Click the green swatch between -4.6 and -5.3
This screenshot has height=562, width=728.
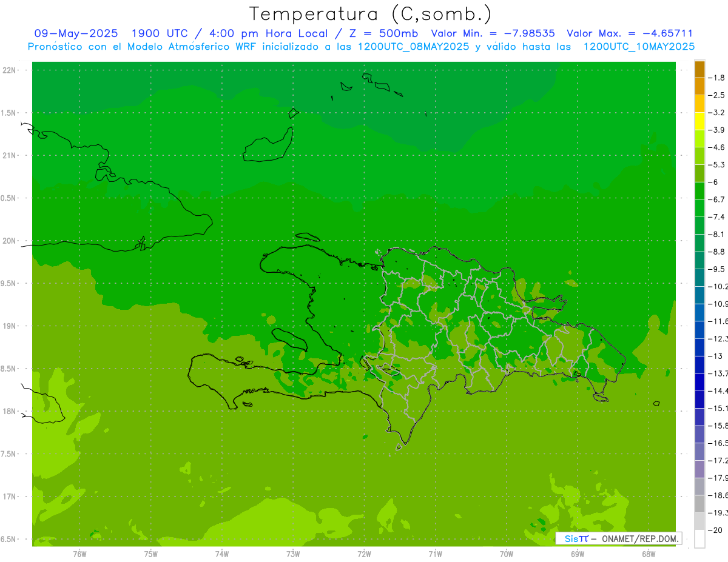[699, 156]
